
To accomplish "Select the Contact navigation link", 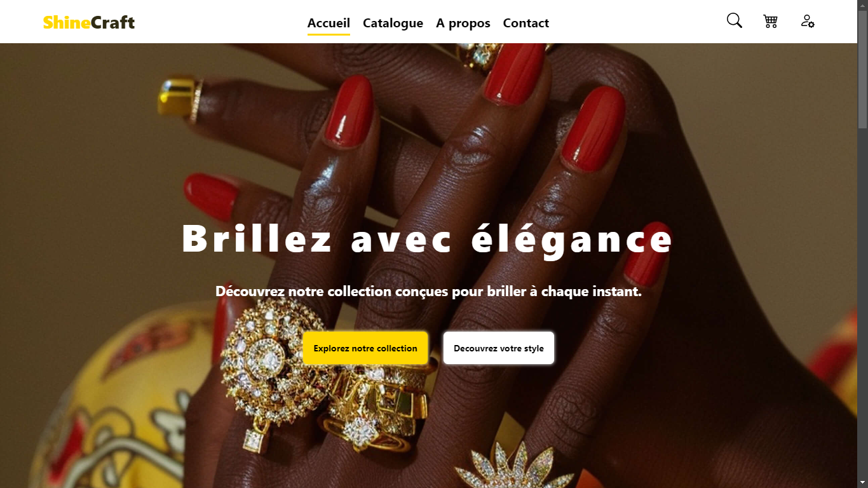I will point(526,23).
